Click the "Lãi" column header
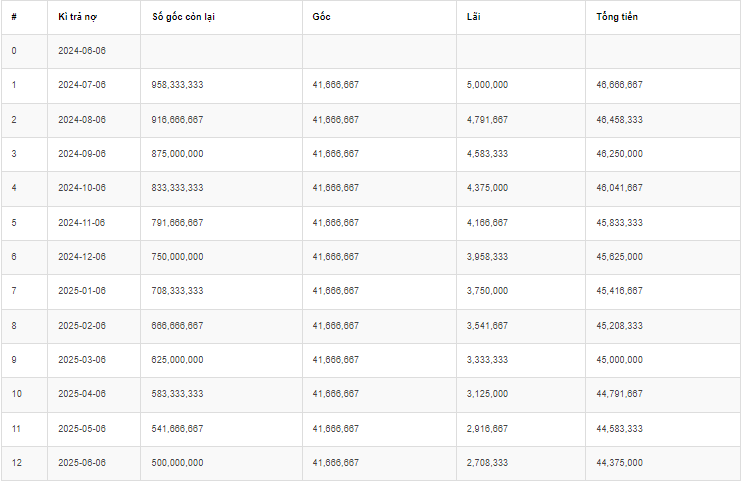741x481 pixels. pyautogui.click(x=475, y=18)
